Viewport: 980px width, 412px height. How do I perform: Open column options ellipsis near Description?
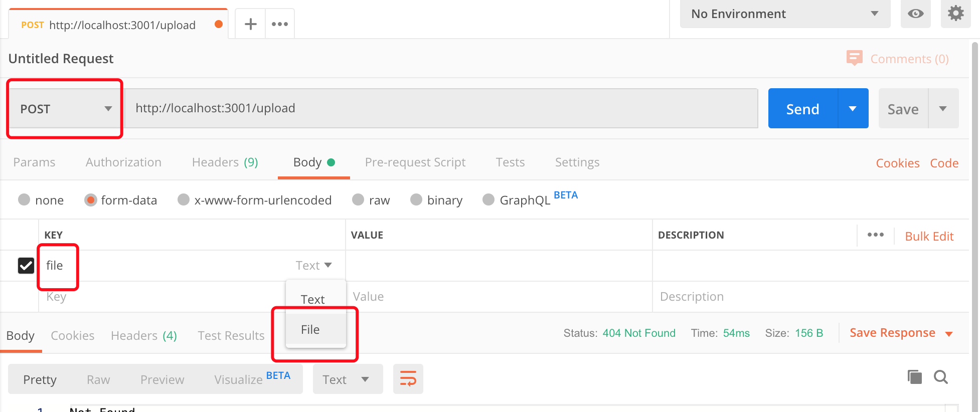click(x=875, y=235)
